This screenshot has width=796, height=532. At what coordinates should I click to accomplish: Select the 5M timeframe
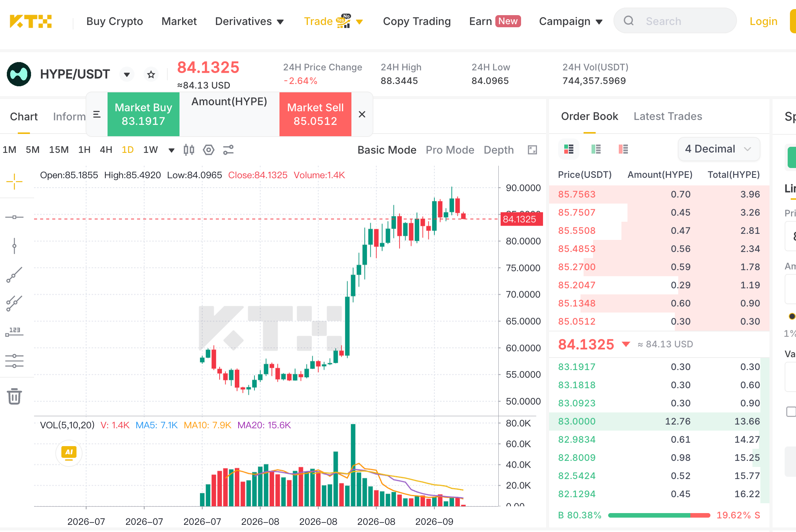33,150
